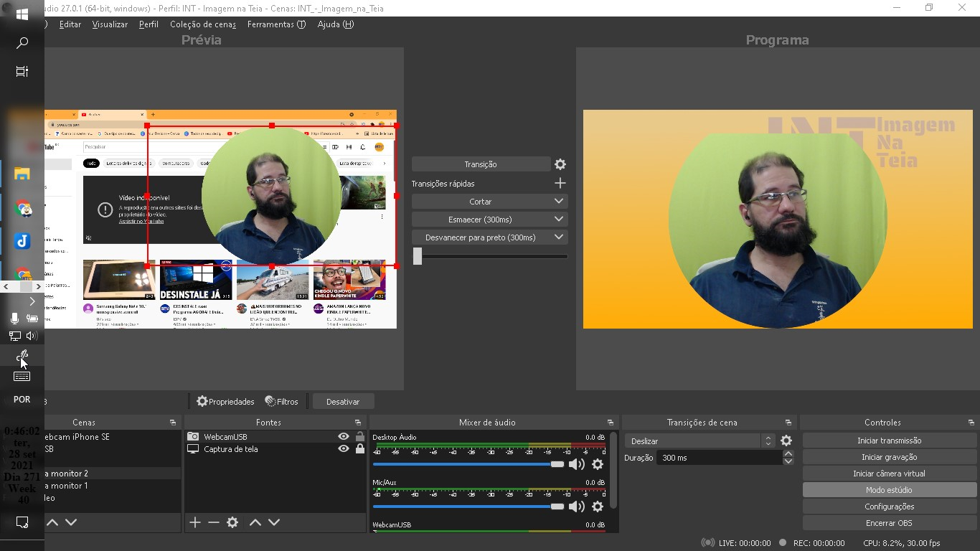The image size is (980, 551).
Task: Click the Iniciar transmissão button
Action: tap(889, 440)
